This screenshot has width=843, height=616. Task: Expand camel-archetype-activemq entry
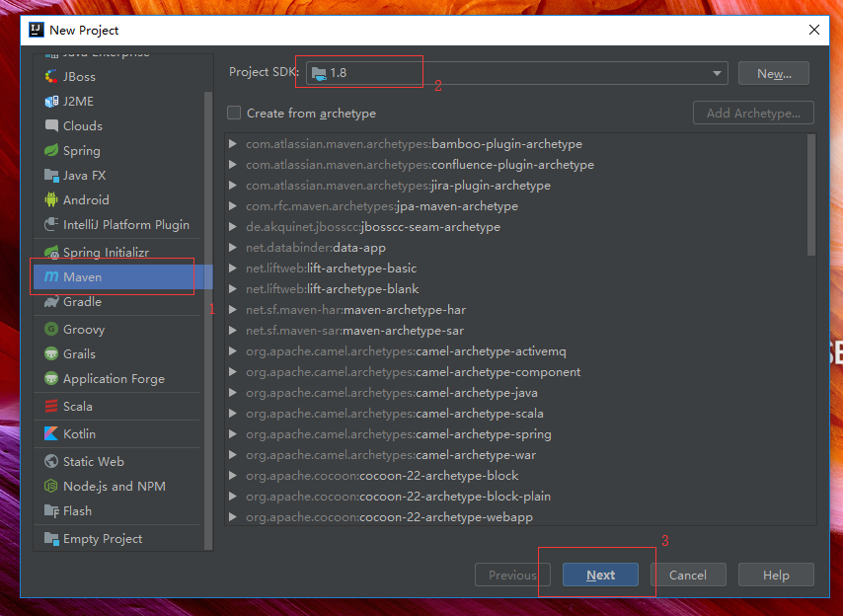pos(233,351)
